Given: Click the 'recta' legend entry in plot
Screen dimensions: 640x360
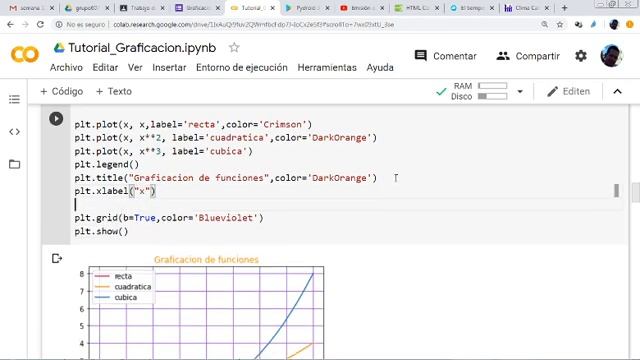Looking at the screenshot, I should click(x=123, y=276).
